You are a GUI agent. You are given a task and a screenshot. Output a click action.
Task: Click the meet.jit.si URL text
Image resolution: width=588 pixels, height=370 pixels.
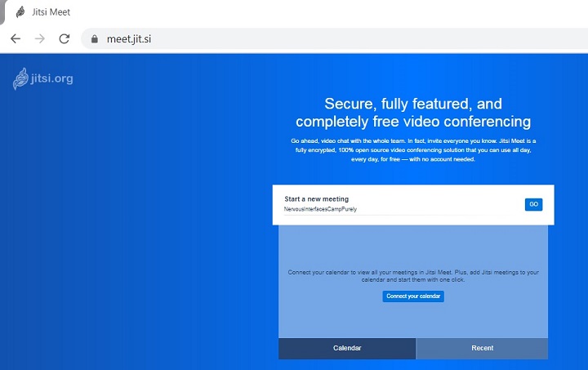[x=130, y=39]
